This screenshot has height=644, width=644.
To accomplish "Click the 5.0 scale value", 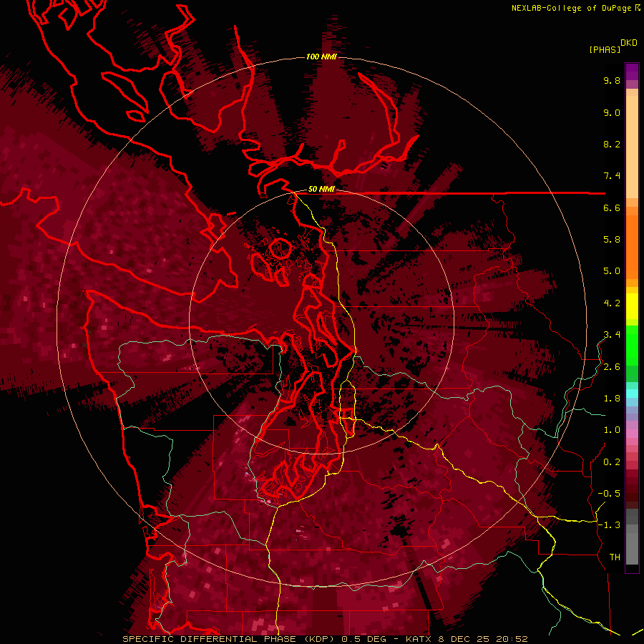I will click(612, 271).
